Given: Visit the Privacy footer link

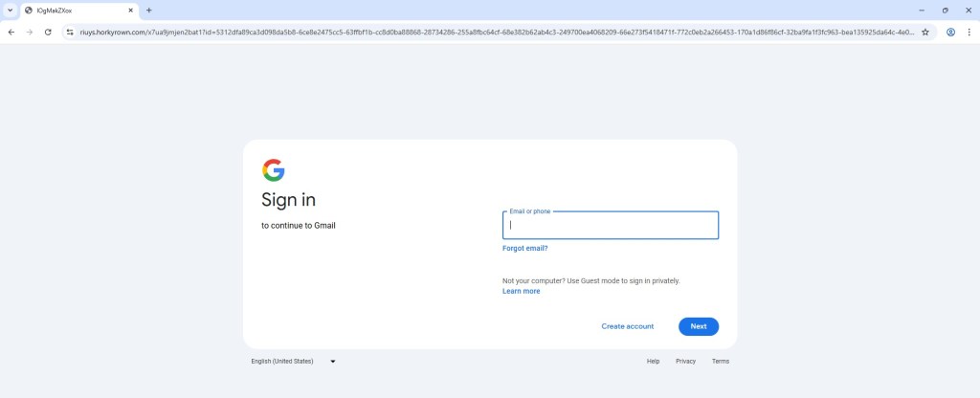Looking at the screenshot, I should click(x=685, y=362).
